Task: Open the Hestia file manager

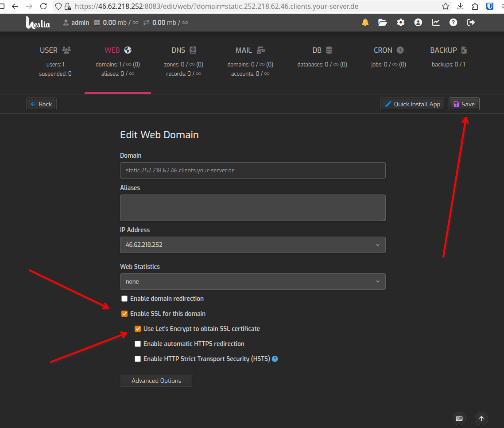Action: (383, 22)
